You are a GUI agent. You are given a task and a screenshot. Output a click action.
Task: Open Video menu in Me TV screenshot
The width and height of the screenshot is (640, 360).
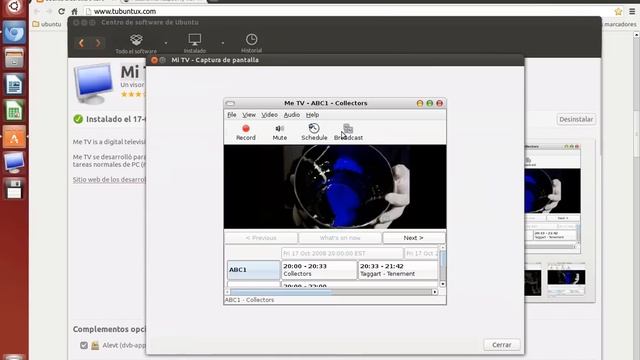269,115
